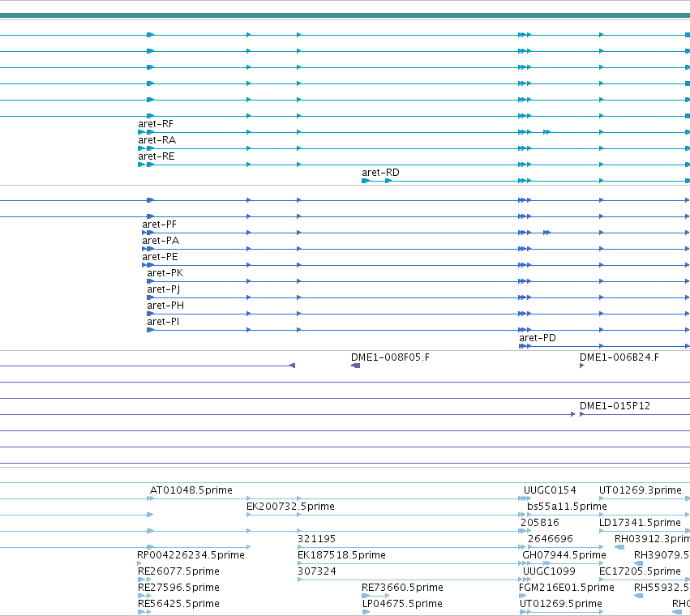690x616 pixels.
Task: Select the aret-PA protein label
Action: pos(161,241)
